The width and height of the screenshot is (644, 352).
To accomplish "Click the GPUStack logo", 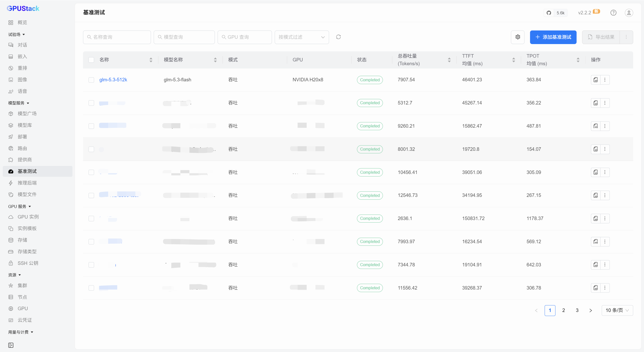I will pyautogui.click(x=23, y=9).
